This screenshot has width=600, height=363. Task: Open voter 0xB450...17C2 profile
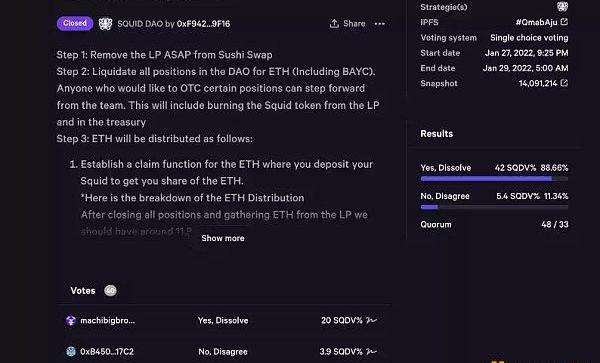click(x=107, y=351)
